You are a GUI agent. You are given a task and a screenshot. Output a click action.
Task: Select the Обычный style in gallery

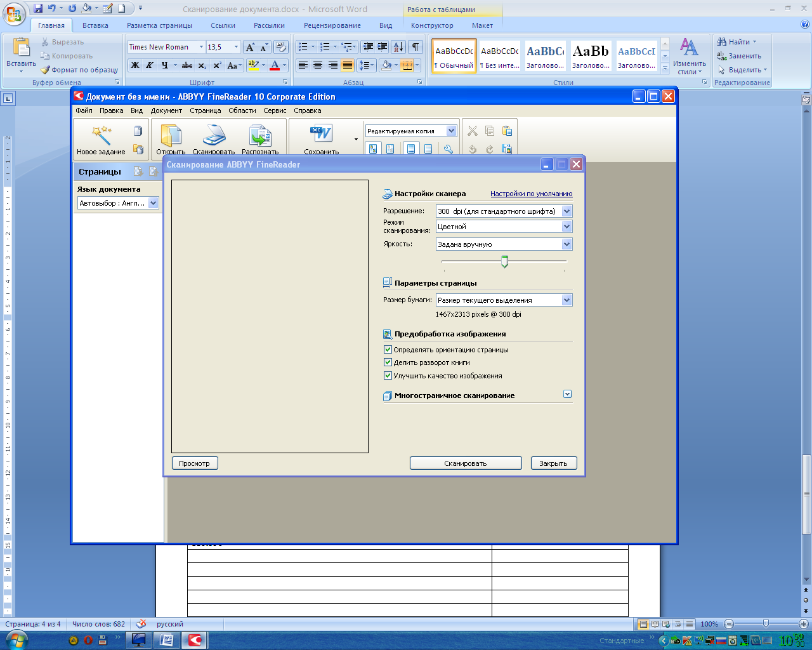tap(454, 56)
